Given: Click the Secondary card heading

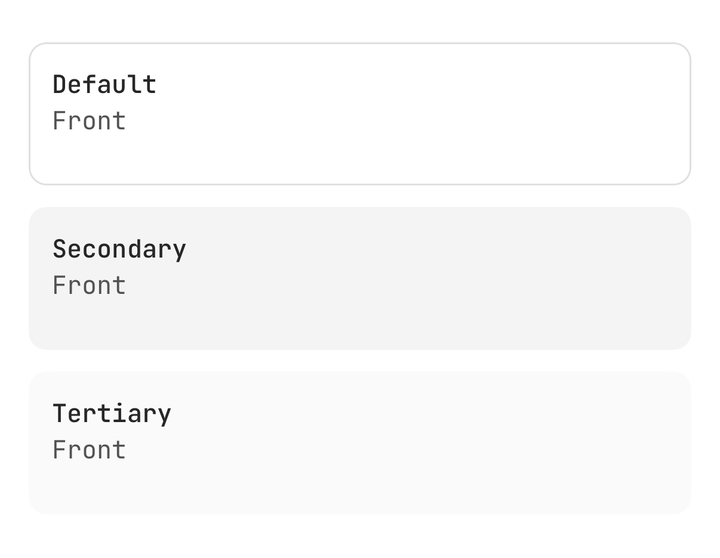Looking at the screenshot, I should tap(119, 250).
